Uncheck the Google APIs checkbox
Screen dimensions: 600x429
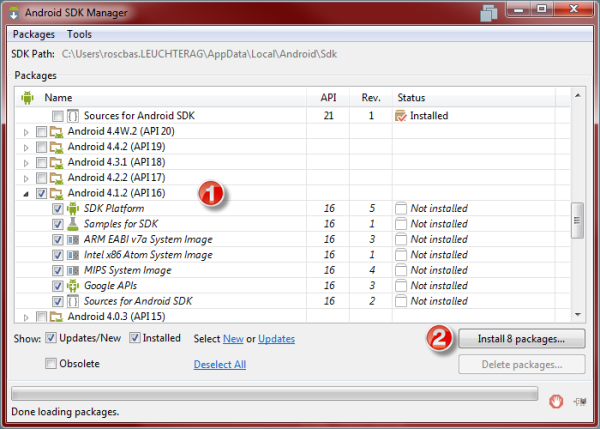(x=57, y=286)
